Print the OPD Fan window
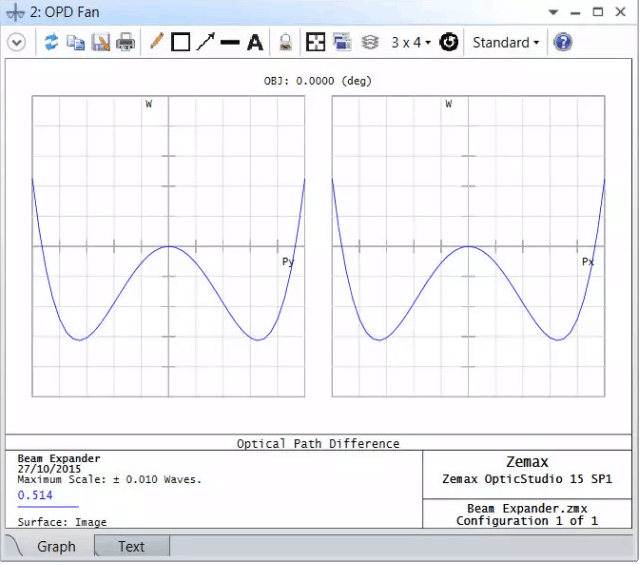Image resolution: width=641 pixels, height=565 pixels. [x=125, y=42]
